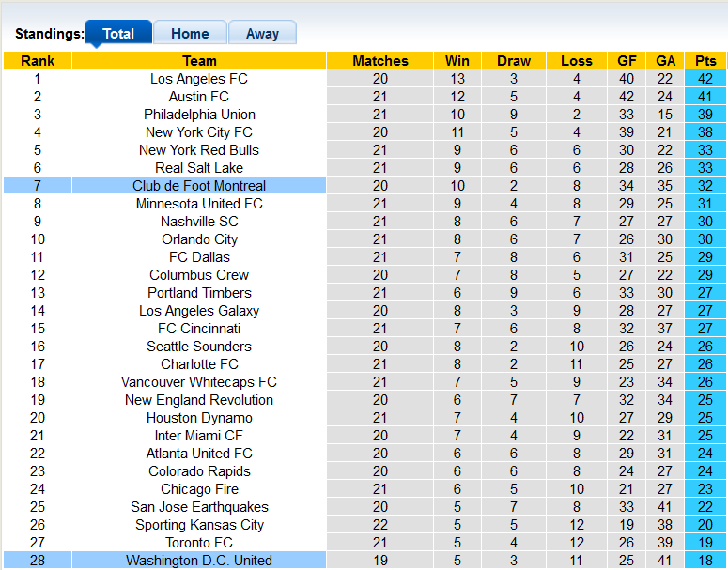Image resolution: width=728 pixels, height=570 pixels.
Task: Click the Los Angeles FC team link
Action: pos(199,79)
